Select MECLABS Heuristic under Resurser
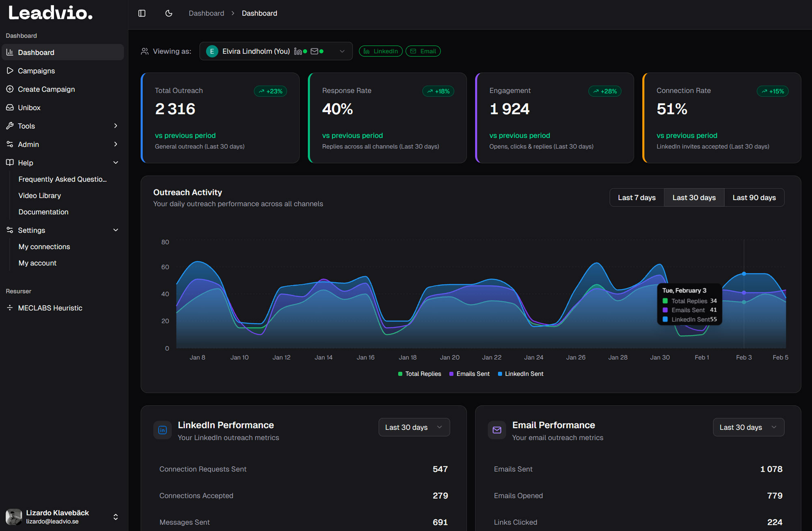The image size is (812, 531). point(50,308)
